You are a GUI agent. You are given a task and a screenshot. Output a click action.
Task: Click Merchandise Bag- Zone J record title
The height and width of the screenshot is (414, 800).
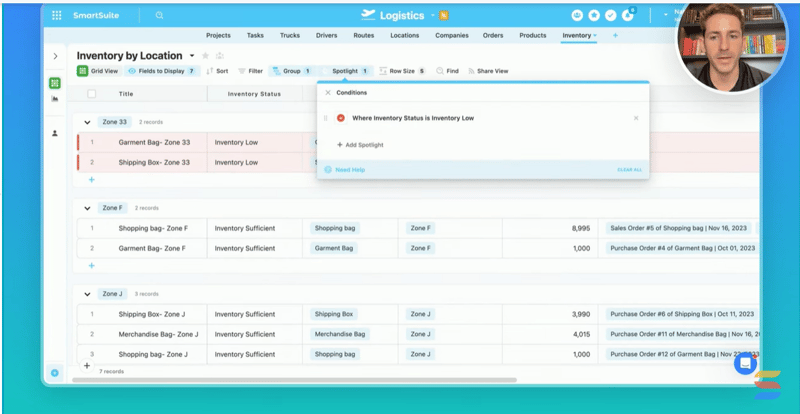tap(158, 334)
